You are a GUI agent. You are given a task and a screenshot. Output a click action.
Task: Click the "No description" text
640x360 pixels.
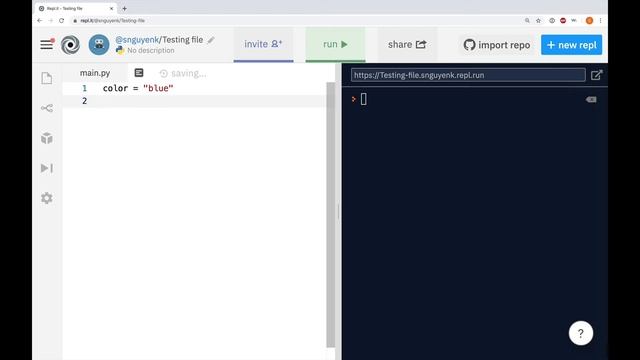click(151, 50)
